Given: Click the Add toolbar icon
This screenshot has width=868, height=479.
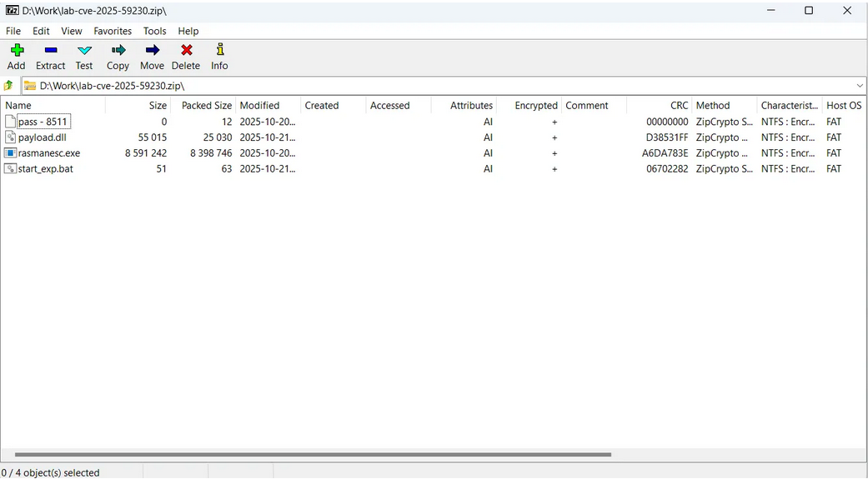Looking at the screenshot, I should tap(16, 57).
